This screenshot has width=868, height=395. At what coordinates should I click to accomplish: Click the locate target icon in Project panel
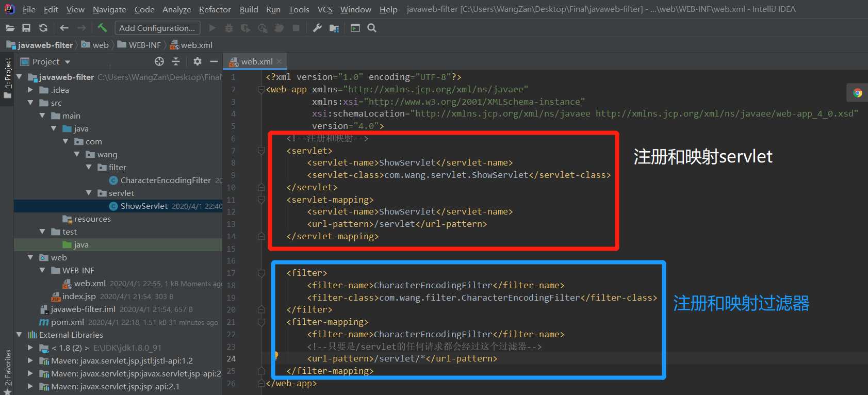tap(159, 61)
